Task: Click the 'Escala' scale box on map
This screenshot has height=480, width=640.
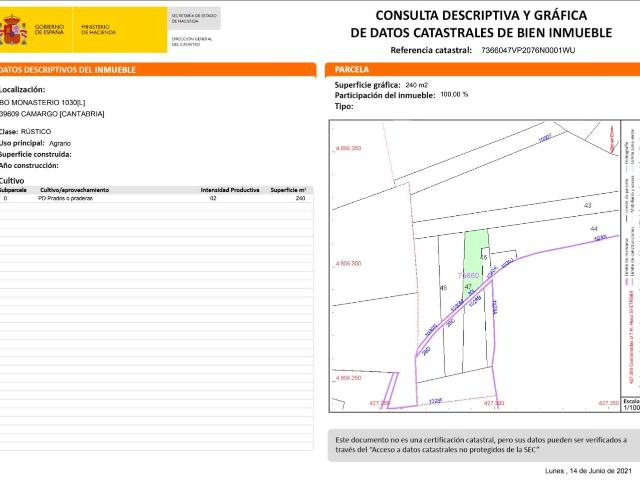Action: (x=631, y=404)
